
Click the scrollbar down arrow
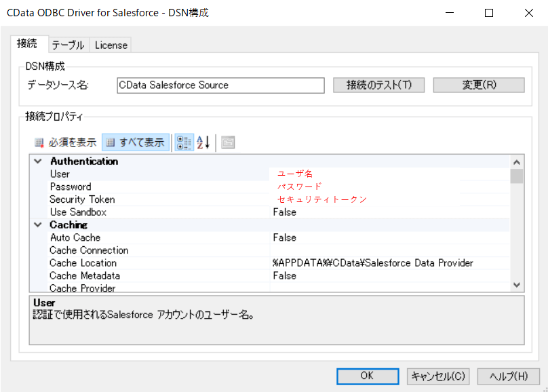click(517, 286)
